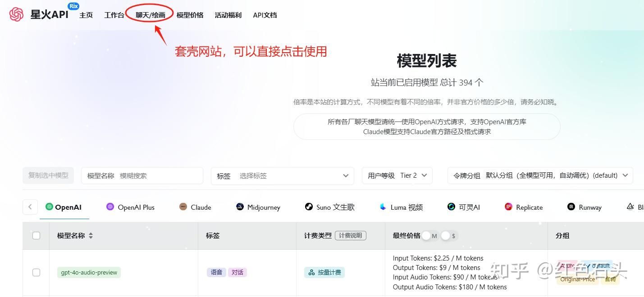
Task: Select the Claude provider icon
Action: point(183,207)
